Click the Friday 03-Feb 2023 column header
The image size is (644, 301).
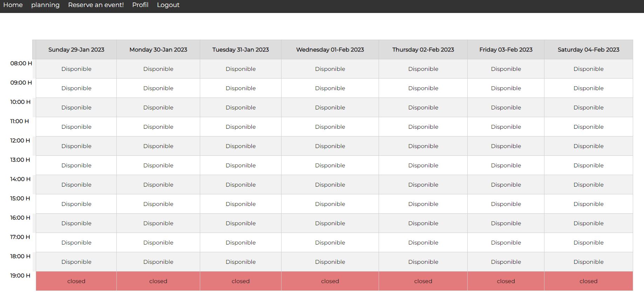click(x=506, y=50)
